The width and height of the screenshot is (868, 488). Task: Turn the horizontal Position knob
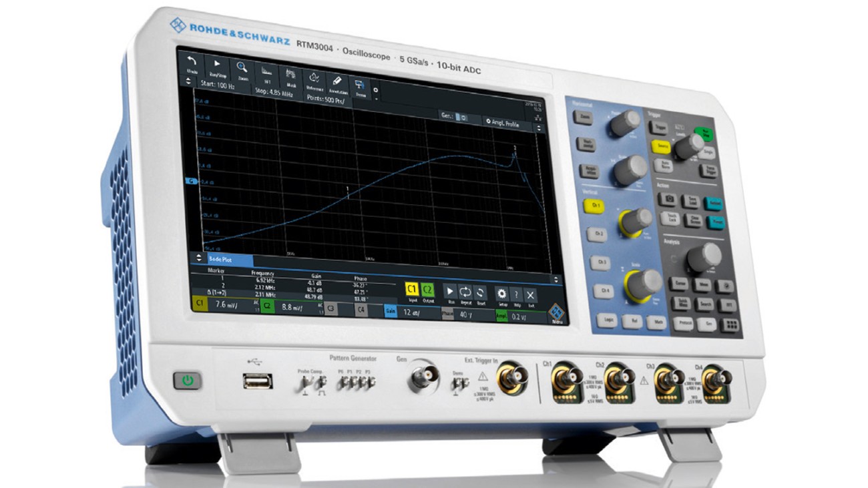625,124
